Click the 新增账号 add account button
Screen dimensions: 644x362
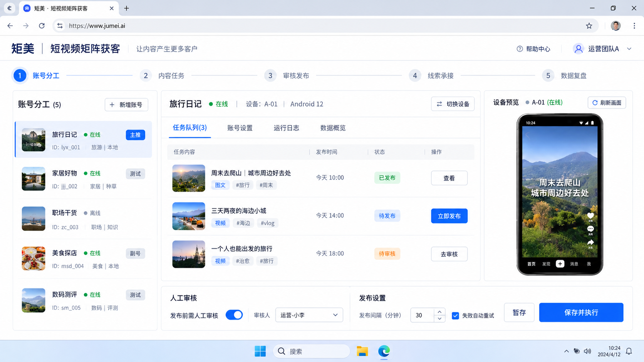(126, 105)
